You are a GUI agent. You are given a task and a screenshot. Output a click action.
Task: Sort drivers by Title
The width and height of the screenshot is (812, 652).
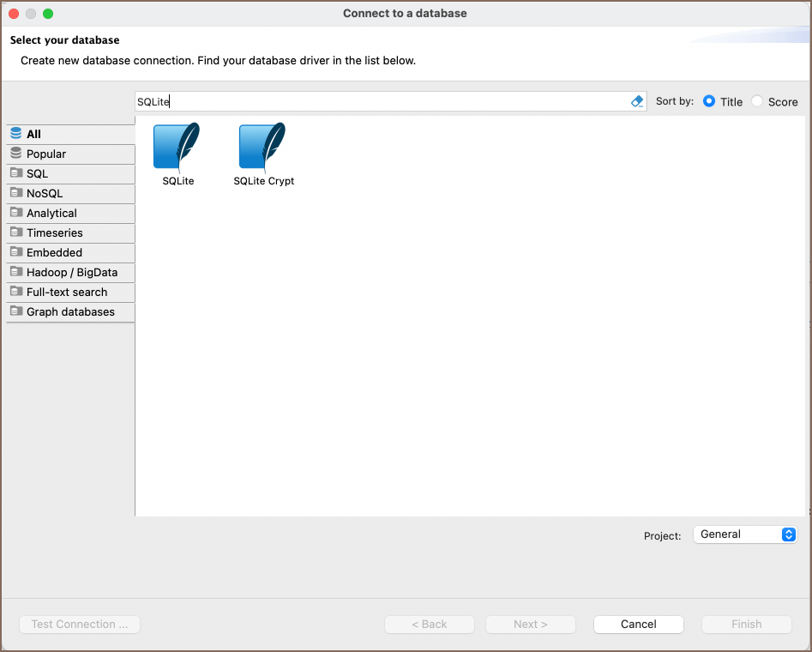pyautogui.click(x=709, y=101)
